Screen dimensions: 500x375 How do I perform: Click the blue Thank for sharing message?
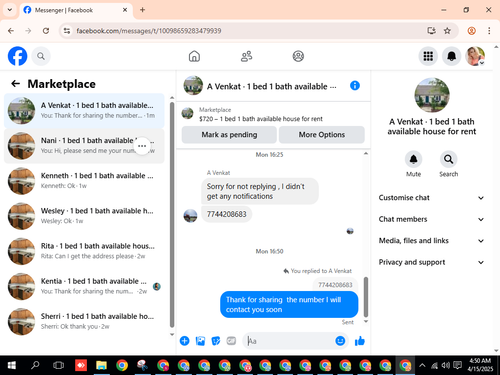pyautogui.click(x=289, y=304)
